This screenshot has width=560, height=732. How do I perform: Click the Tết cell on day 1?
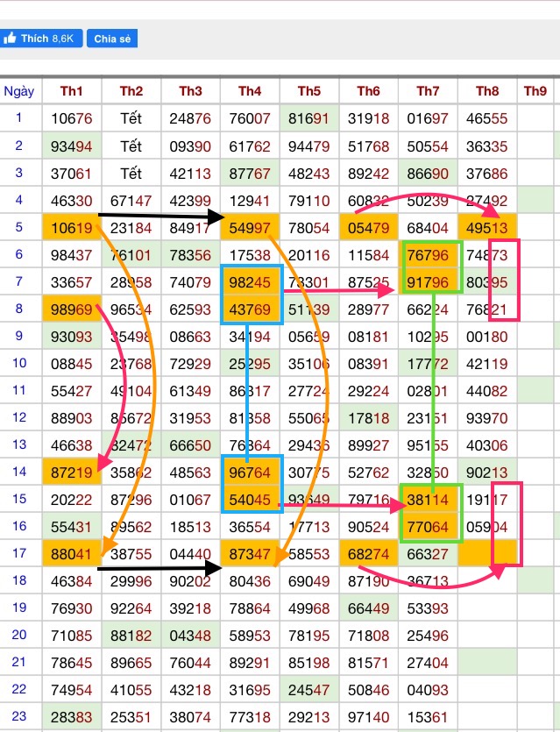click(131, 119)
